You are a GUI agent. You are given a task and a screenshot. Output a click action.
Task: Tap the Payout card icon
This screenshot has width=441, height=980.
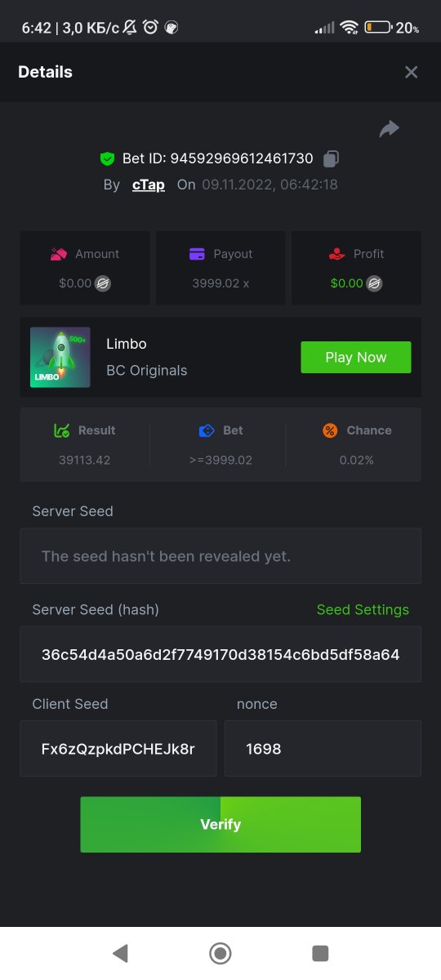coord(197,254)
